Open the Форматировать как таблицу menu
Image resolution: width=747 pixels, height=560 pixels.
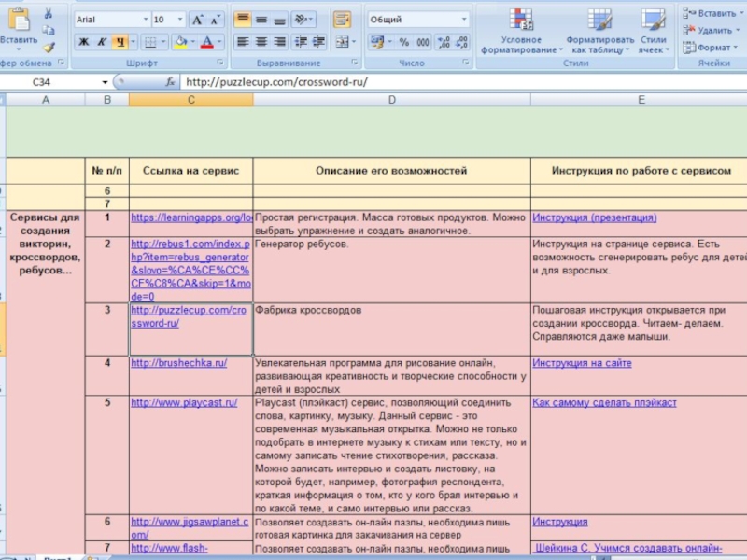coord(599,33)
